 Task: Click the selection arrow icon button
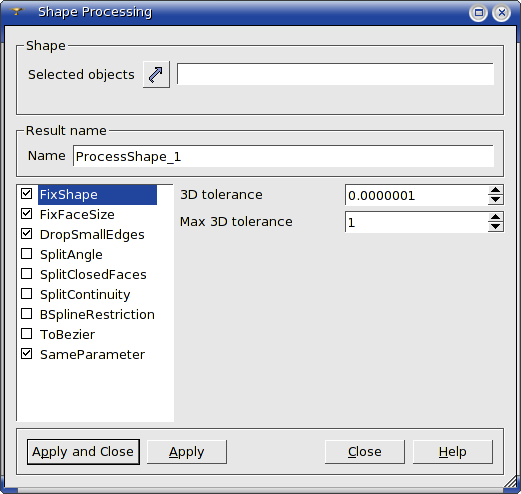pos(156,74)
